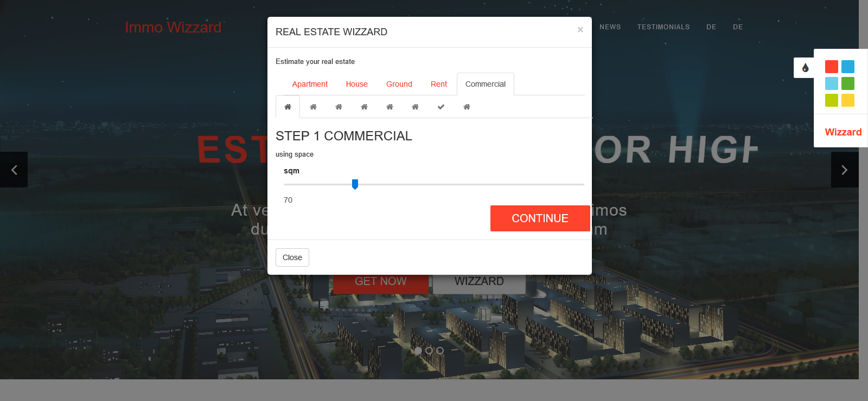This screenshot has height=401, width=868.
Task: Choose the green color swatch
Action: point(847,83)
